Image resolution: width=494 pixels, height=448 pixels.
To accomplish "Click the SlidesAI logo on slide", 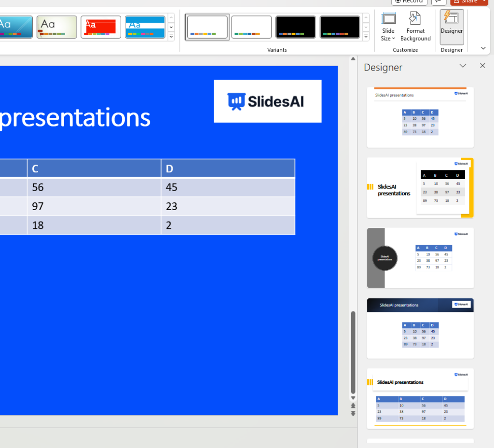I will (267, 101).
